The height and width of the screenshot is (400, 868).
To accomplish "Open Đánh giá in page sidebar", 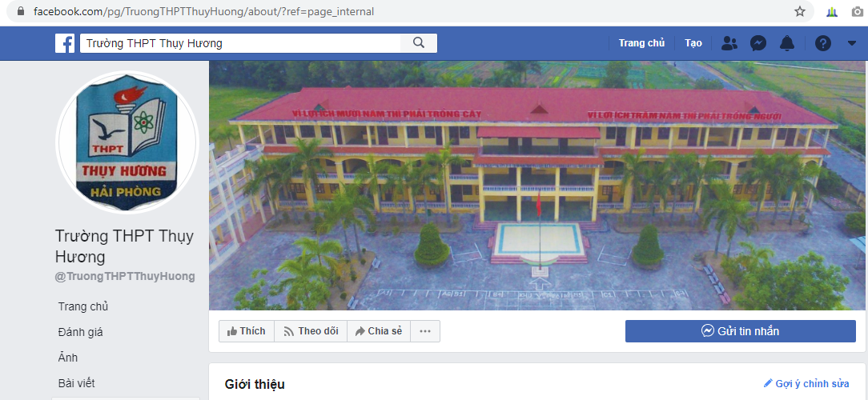I will point(80,332).
